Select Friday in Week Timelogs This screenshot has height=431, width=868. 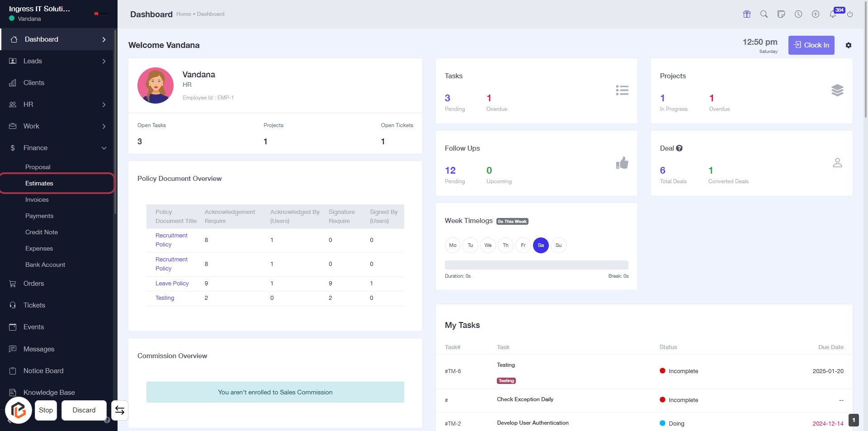(523, 245)
